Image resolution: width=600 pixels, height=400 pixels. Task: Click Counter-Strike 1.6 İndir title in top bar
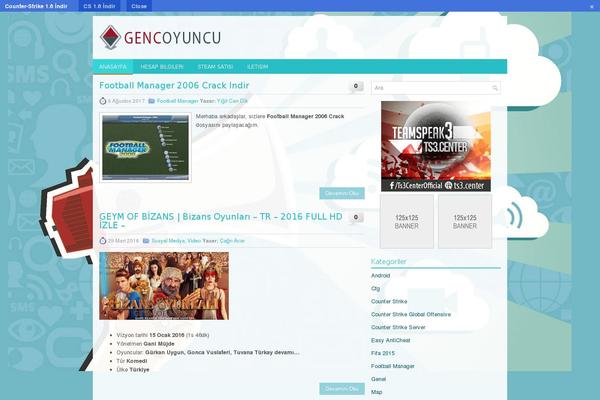[x=36, y=6]
